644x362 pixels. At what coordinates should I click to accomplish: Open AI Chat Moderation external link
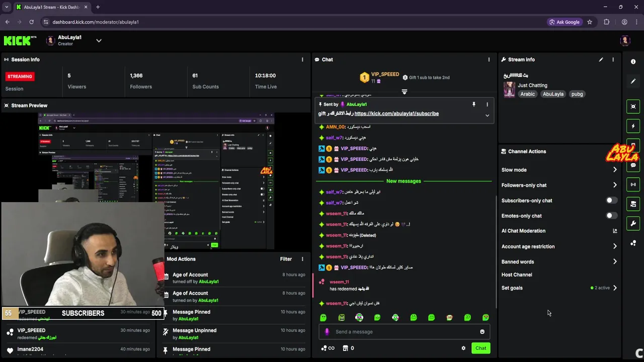pyautogui.click(x=615, y=231)
